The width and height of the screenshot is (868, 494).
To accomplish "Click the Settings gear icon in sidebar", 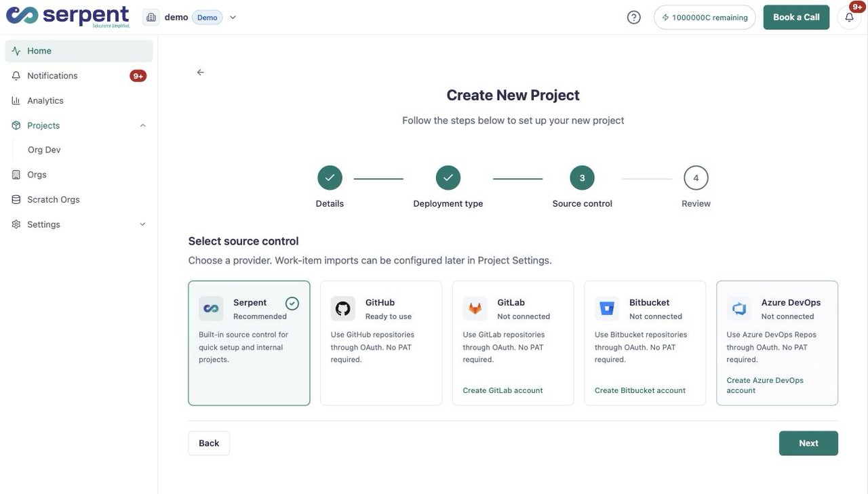I will (16, 224).
